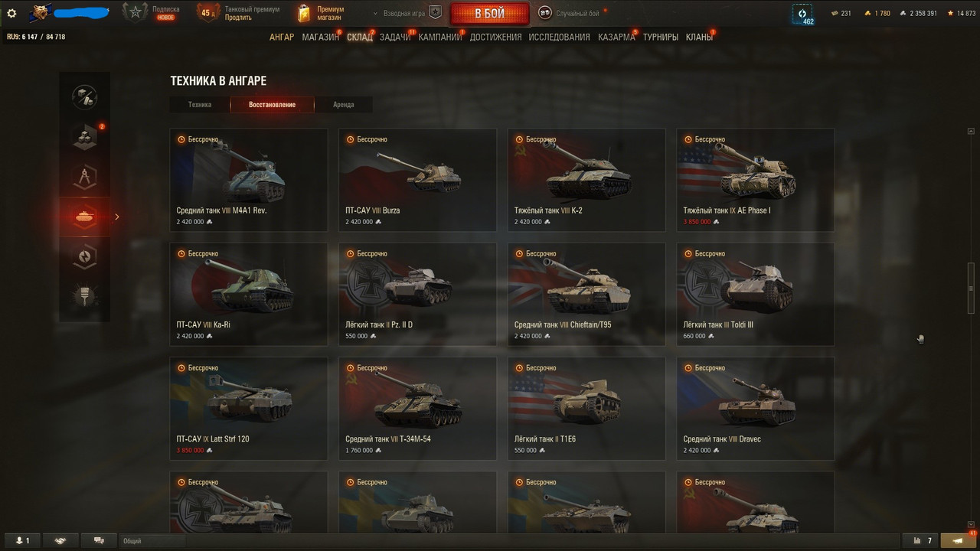This screenshot has width=980, height=551.
Task: Expand the vehicles sidebar chevron arrow
Action: 117,217
